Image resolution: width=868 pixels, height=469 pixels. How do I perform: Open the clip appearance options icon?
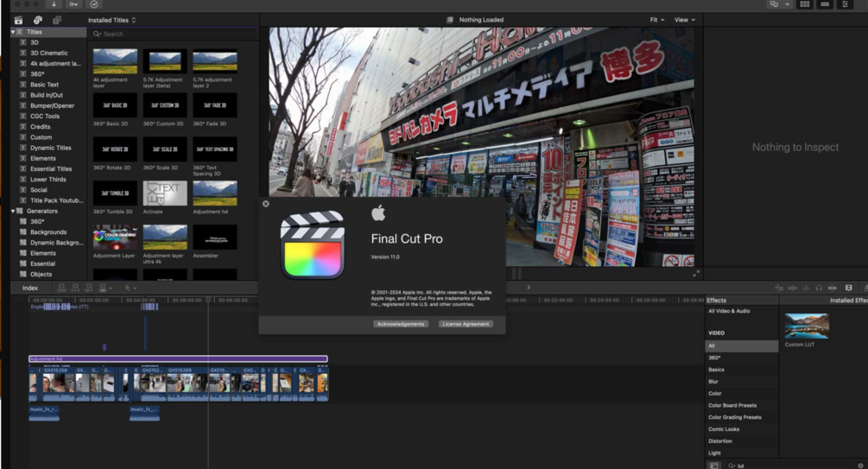click(832, 288)
